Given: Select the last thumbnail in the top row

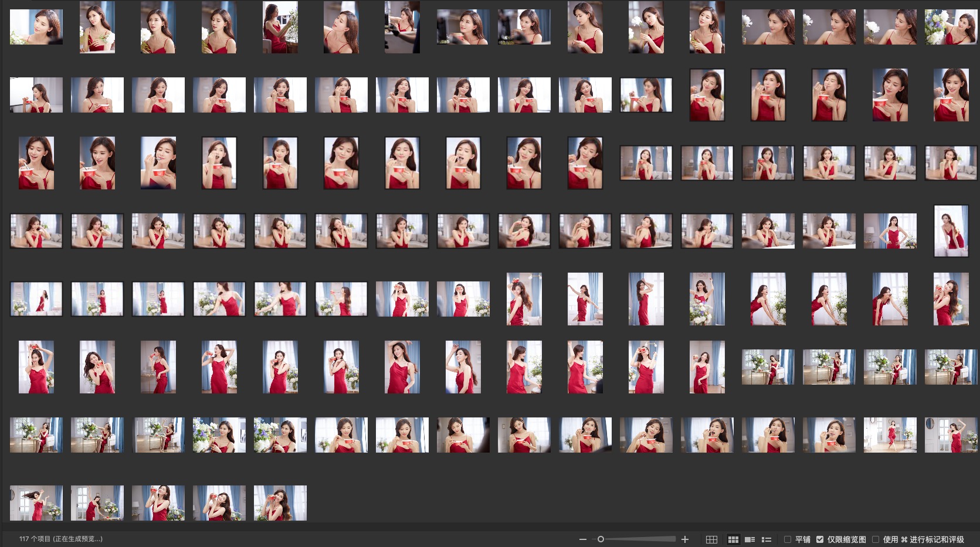Looking at the screenshot, I should click(x=951, y=27).
